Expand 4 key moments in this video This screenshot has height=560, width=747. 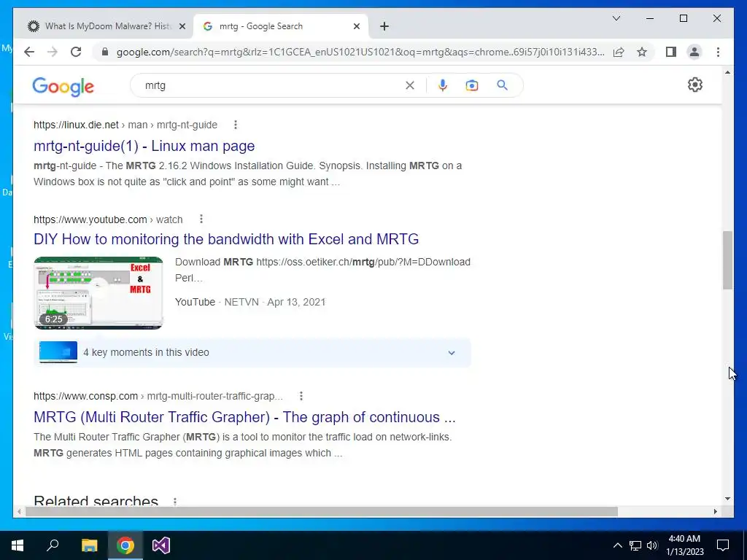[x=252, y=352]
